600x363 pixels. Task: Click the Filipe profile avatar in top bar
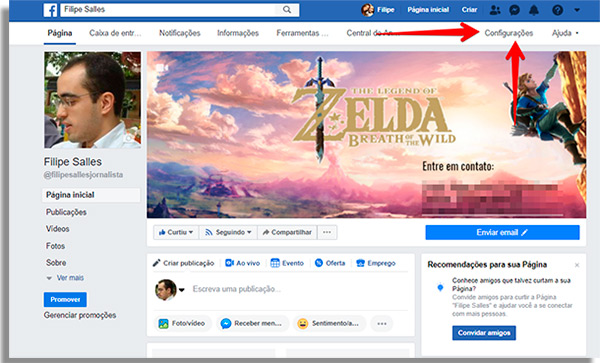click(367, 10)
